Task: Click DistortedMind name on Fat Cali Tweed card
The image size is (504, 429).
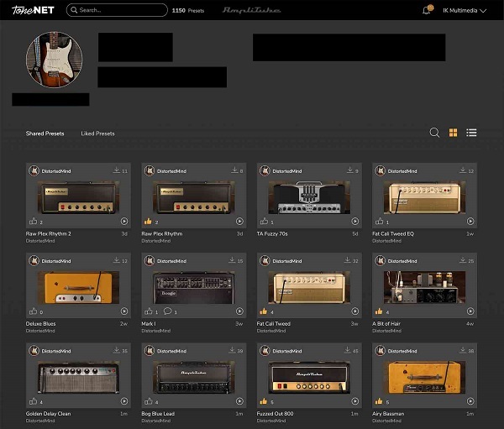Action: pyautogui.click(x=287, y=261)
